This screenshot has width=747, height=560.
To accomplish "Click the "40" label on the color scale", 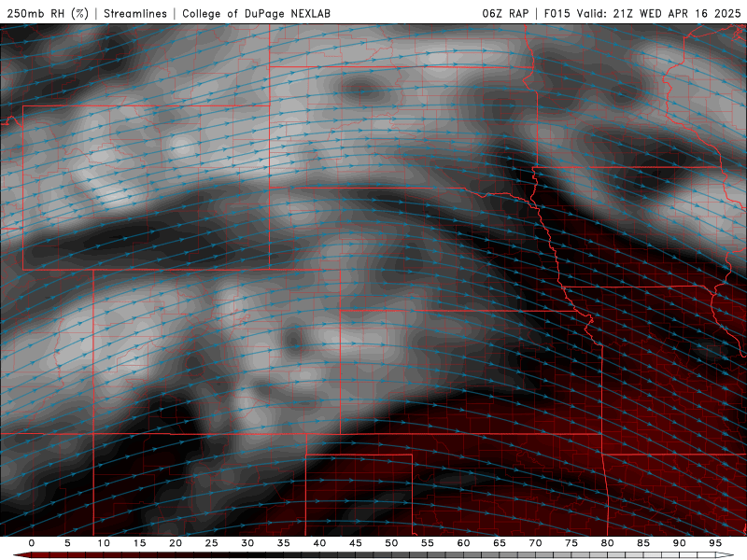I will 319,543.
